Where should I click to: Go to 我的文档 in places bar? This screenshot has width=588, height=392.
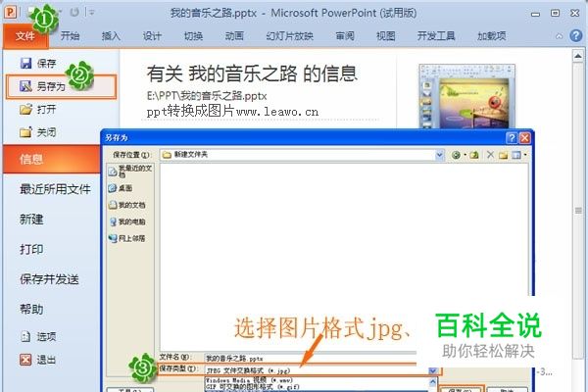[x=127, y=205]
